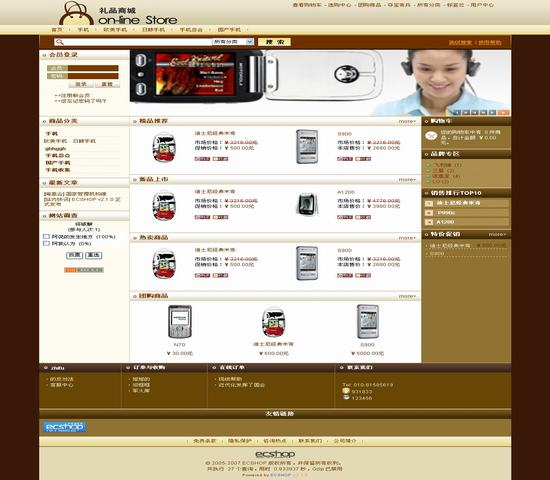Check the first poll option checkbox
This screenshot has width=550, height=480.
pos(46,236)
